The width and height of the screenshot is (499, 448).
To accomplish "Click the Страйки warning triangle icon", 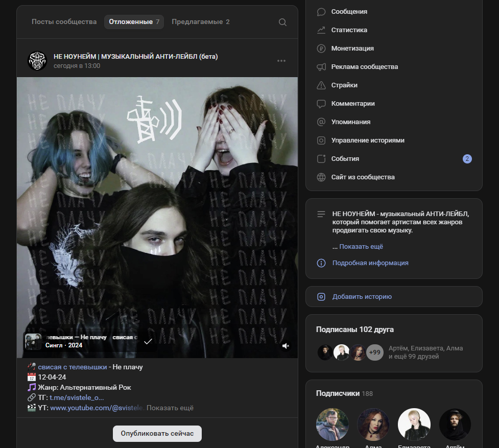I will pyautogui.click(x=321, y=85).
